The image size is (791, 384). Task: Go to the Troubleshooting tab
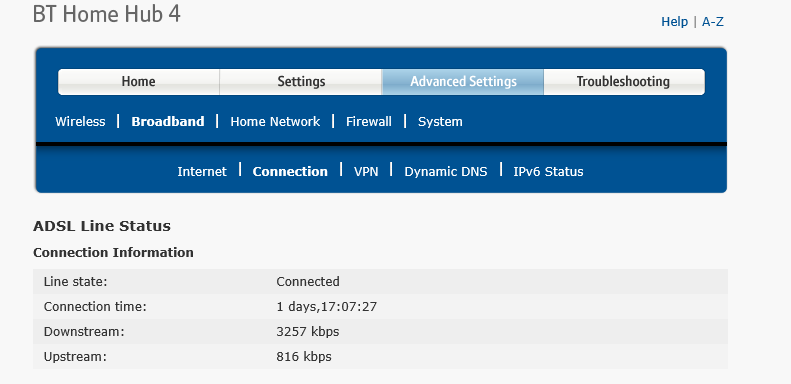624,82
